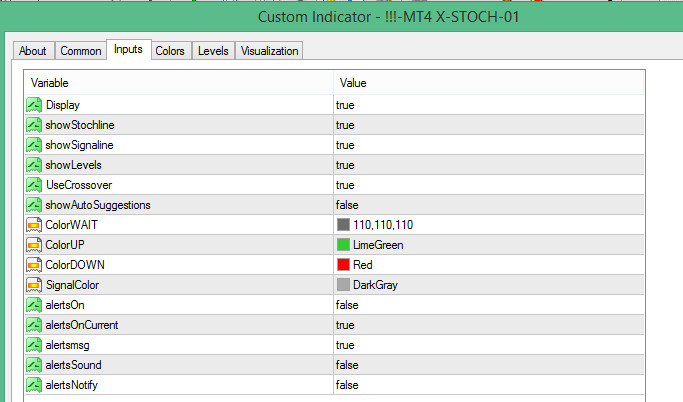Open the Visualization tab
The height and width of the screenshot is (402, 683).
(269, 51)
